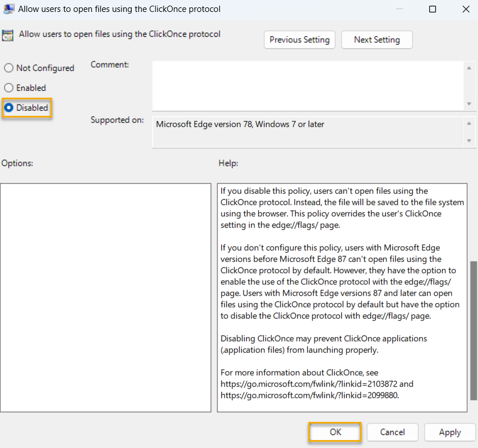
Task: Click the Cancel button
Action: [392, 432]
